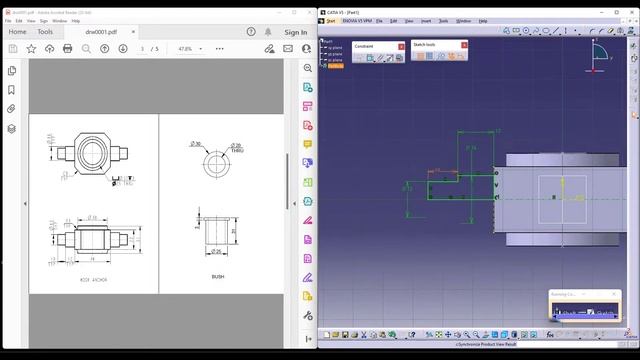
Task: Click the page number input field
Action: [142, 49]
